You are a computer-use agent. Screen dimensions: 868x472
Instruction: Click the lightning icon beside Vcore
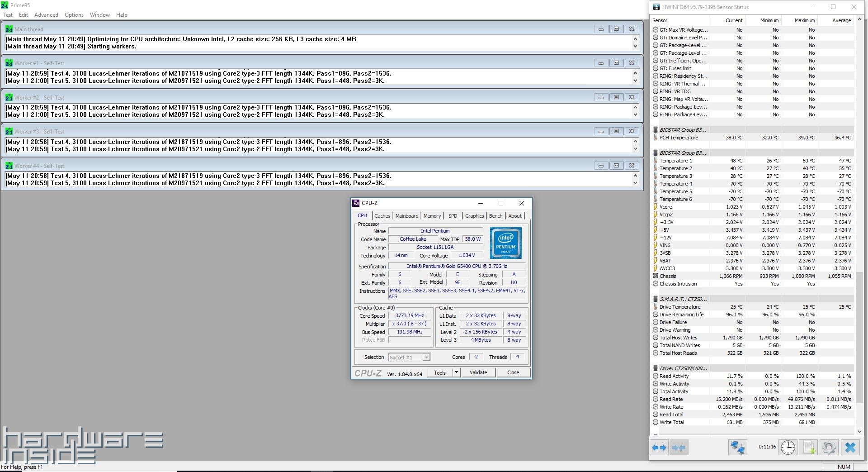(655, 207)
